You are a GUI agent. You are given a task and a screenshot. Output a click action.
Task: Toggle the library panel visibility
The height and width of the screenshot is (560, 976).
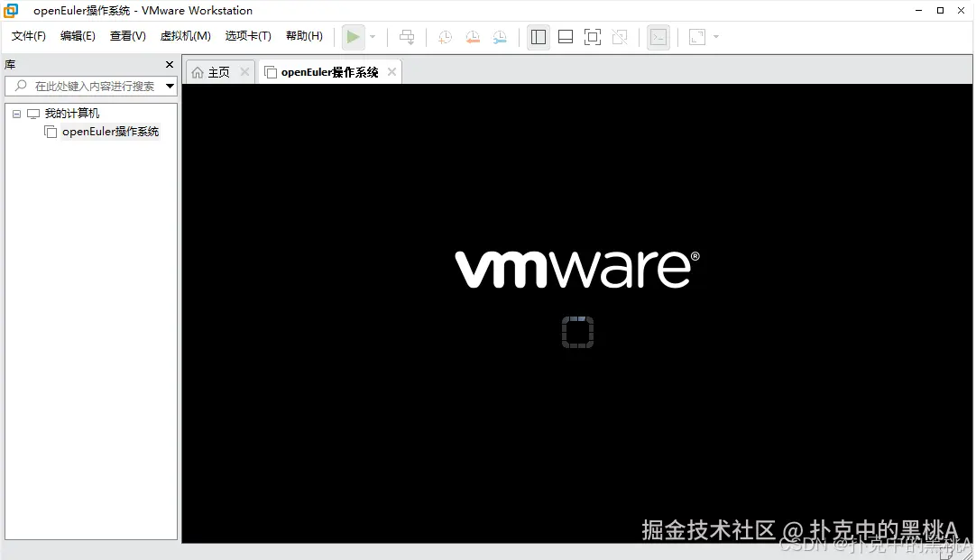(539, 37)
